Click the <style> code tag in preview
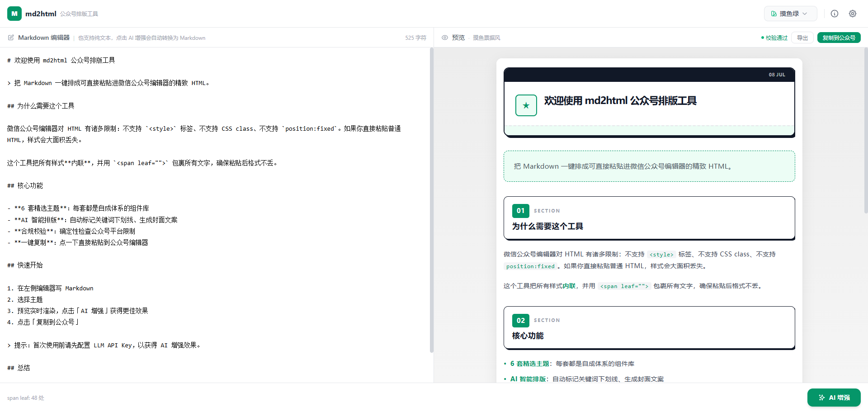This screenshot has width=868, height=412. pyautogui.click(x=661, y=255)
